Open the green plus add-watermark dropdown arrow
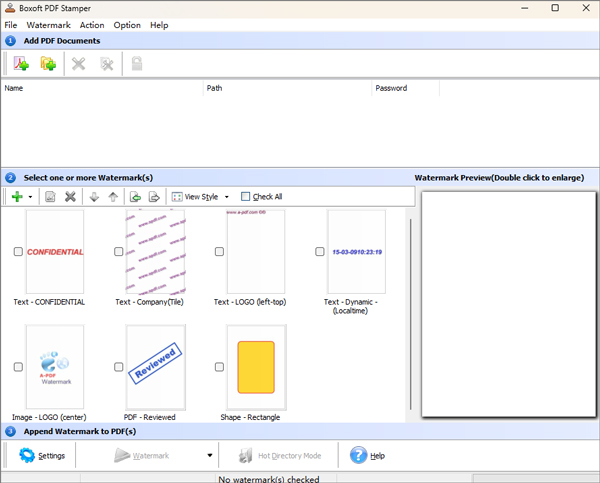The height and width of the screenshot is (483, 600). coord(30,197)
